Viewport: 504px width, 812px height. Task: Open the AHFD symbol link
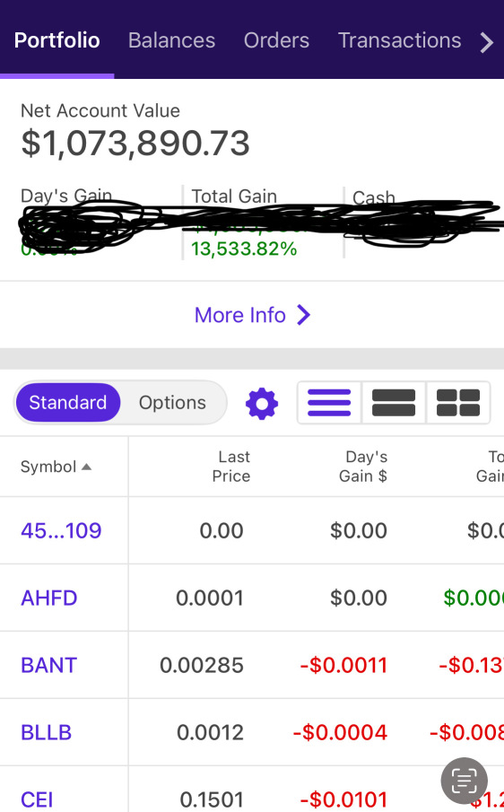(49, 598)
